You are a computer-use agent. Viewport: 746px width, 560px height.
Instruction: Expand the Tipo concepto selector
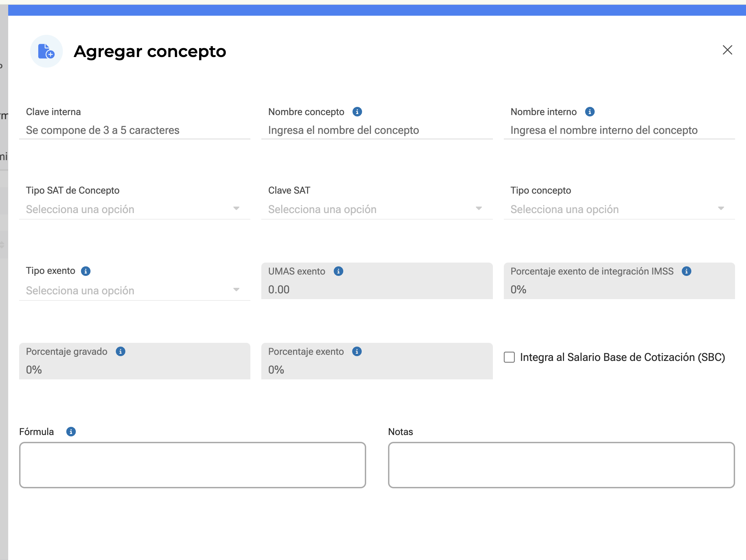pyautogui.click(x=619, y=209)
